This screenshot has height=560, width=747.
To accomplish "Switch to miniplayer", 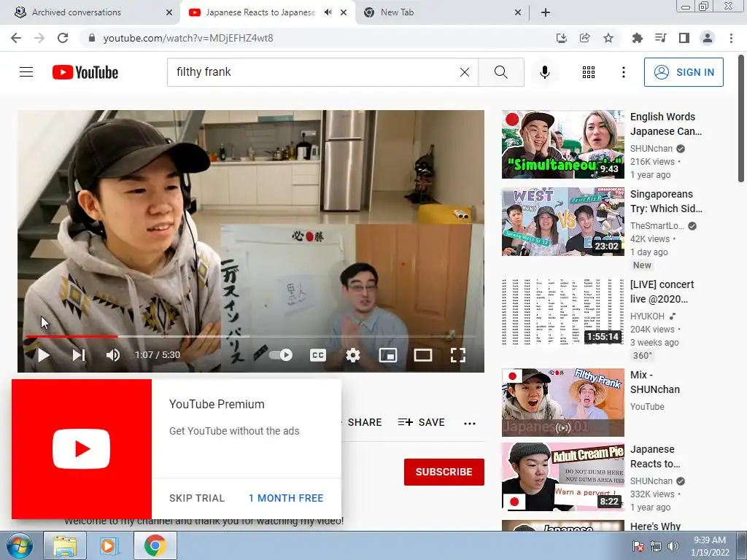I will [388, 355].
